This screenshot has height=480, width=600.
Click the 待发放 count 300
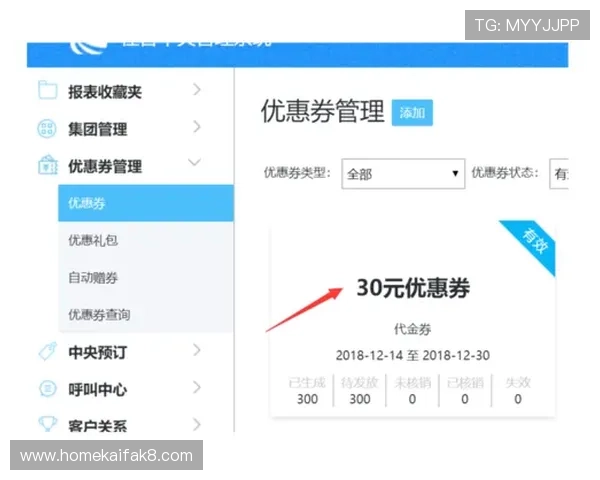[x=360, y=399]
